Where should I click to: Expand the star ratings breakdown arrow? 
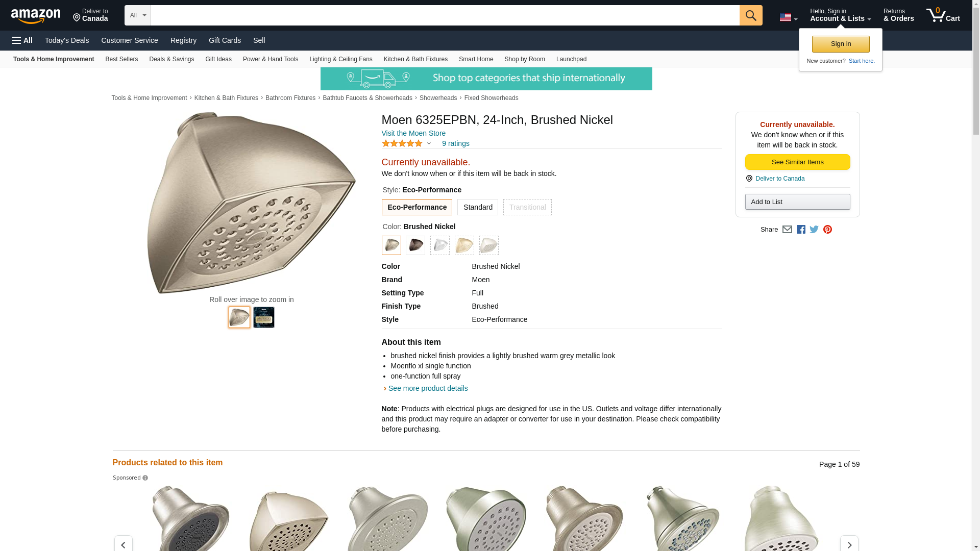pyautogui.click(x=429, y=144)
